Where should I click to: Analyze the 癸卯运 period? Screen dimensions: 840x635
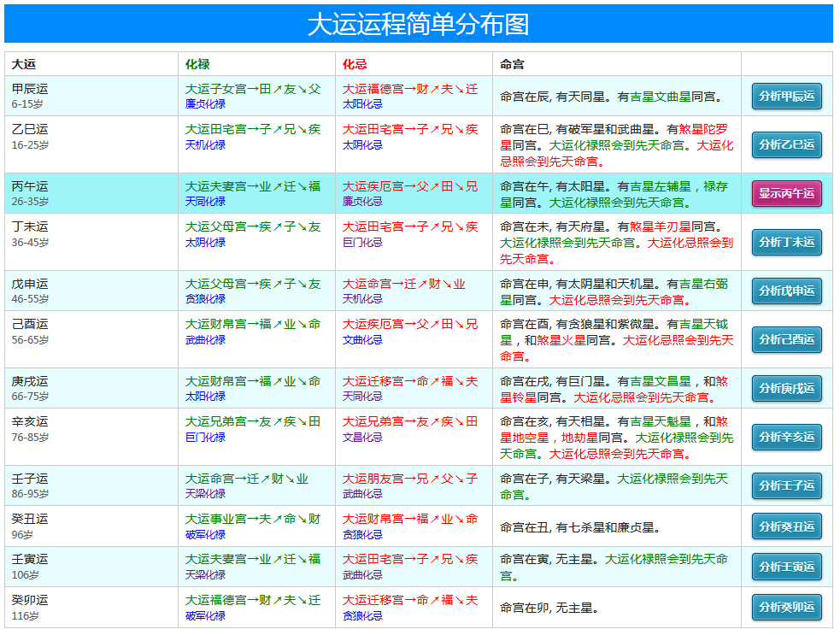(x=786, y=607)
